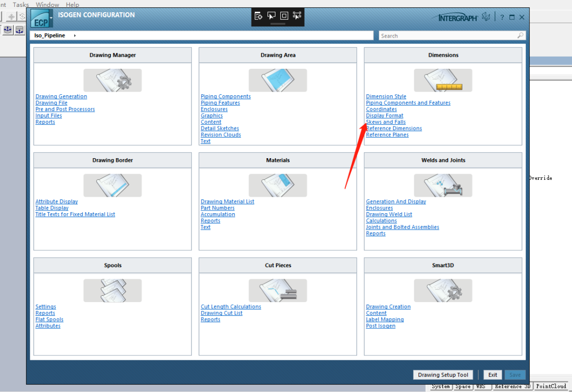This screenshot has height=392, width=572.
Task: Open the help question mark icon
Action: 502,17
